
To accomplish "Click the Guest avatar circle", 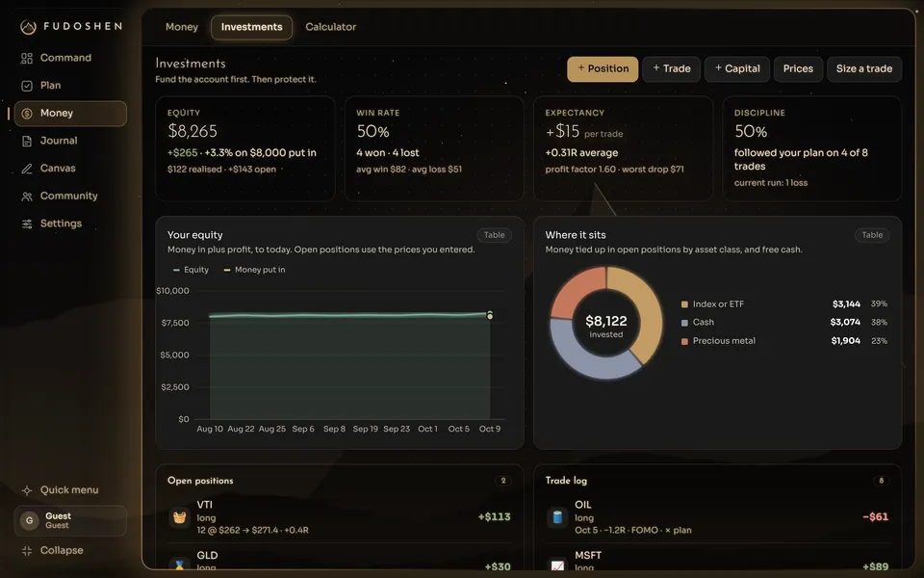I will tap(29, 521).
